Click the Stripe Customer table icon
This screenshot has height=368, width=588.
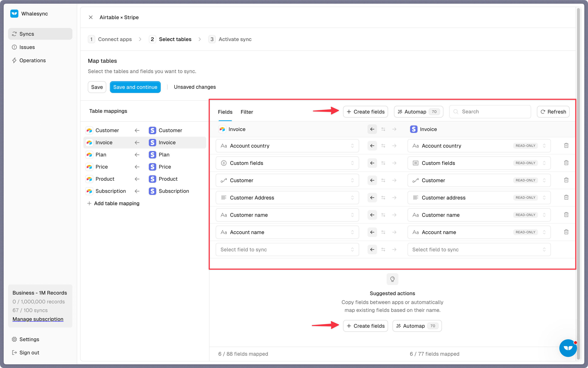(152, 130)
